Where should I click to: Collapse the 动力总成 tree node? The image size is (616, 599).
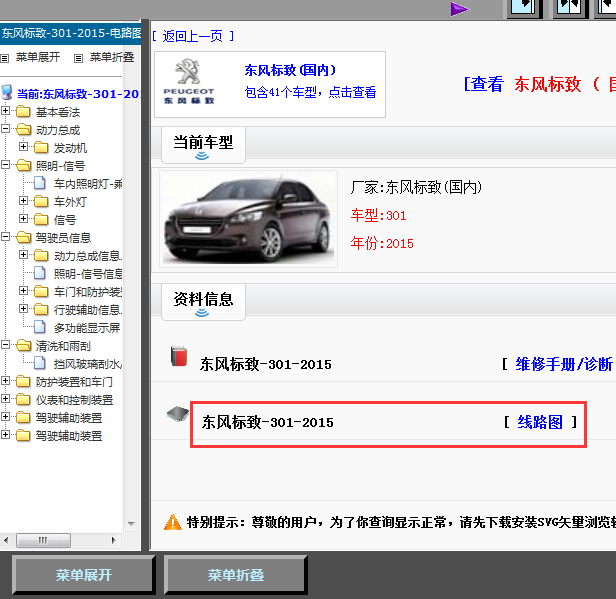point(6,129)
